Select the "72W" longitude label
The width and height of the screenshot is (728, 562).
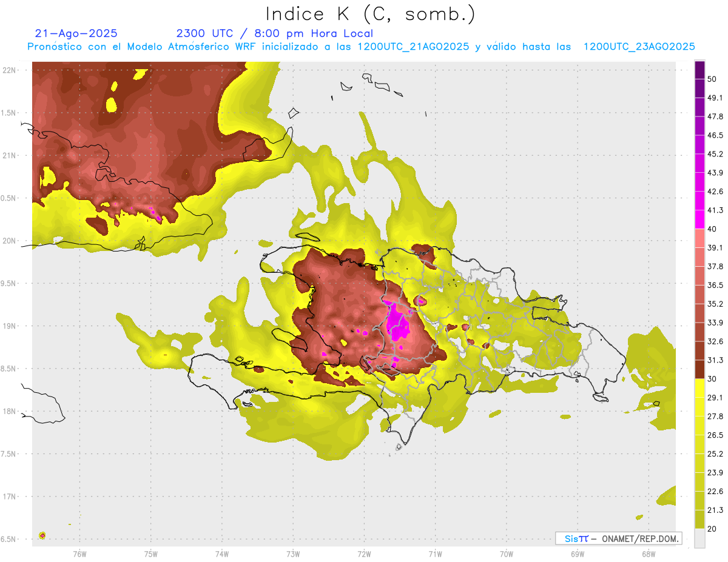[364, 554]
